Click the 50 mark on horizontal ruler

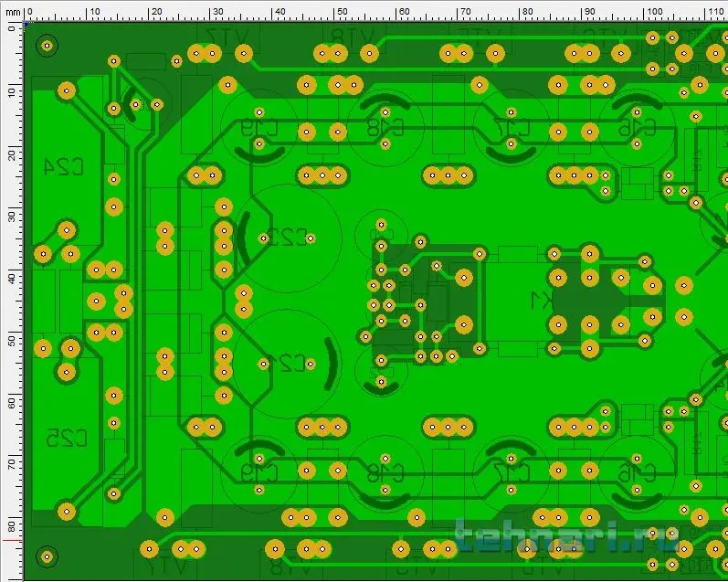click(x=342, y=12)
